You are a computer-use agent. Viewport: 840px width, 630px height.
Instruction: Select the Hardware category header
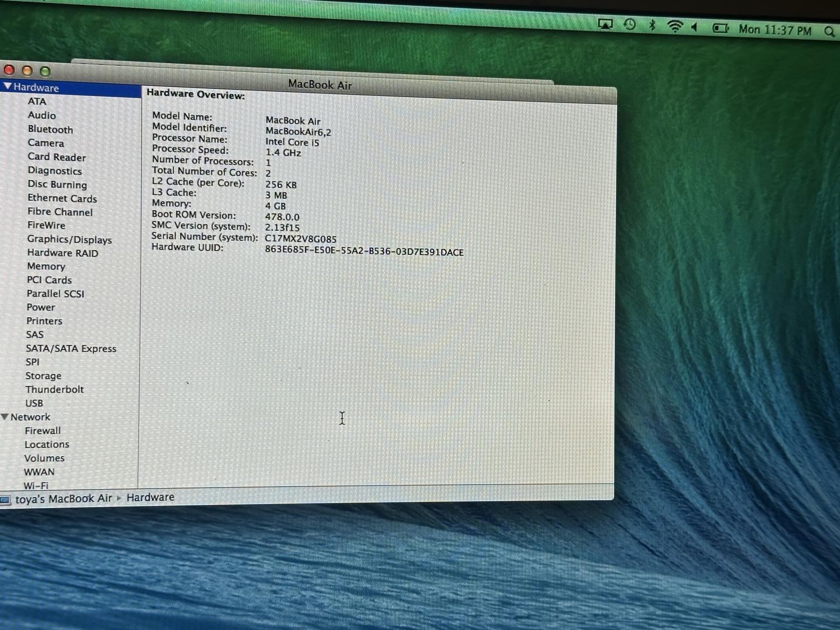coord(36,87)
